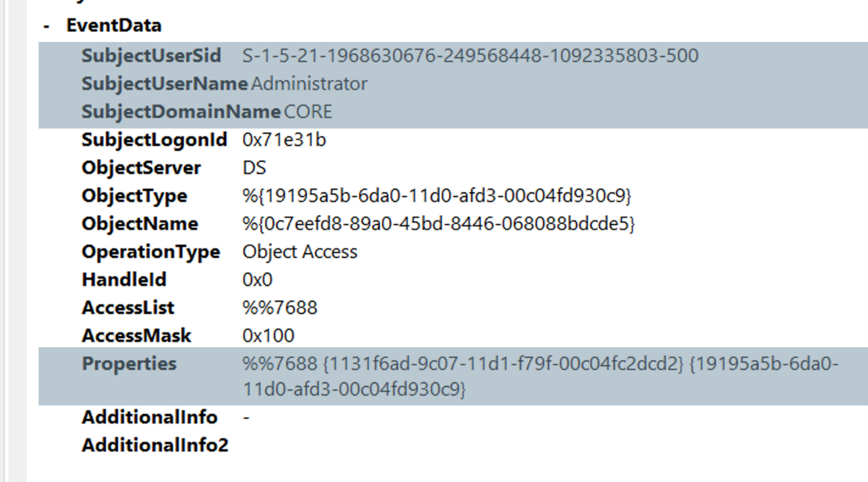Select the ObjectServer DS value
This screenshot has height=482, width=868.
point(254,168)
